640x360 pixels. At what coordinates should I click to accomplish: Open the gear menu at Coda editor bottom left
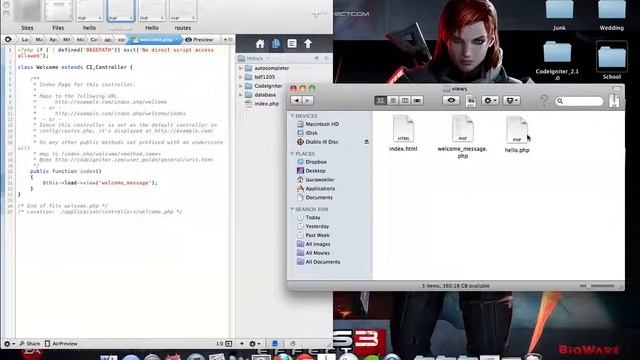click(9, 344)
